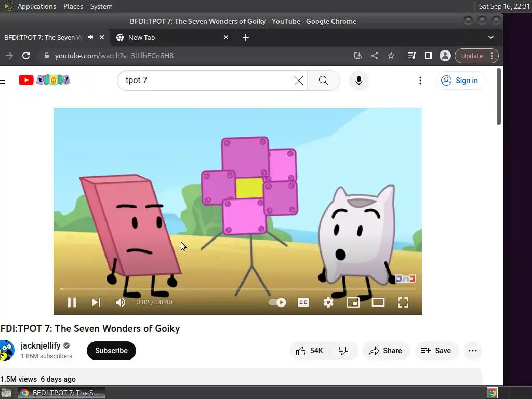Open the jacknjellify channel avatar

pos(6,350)
